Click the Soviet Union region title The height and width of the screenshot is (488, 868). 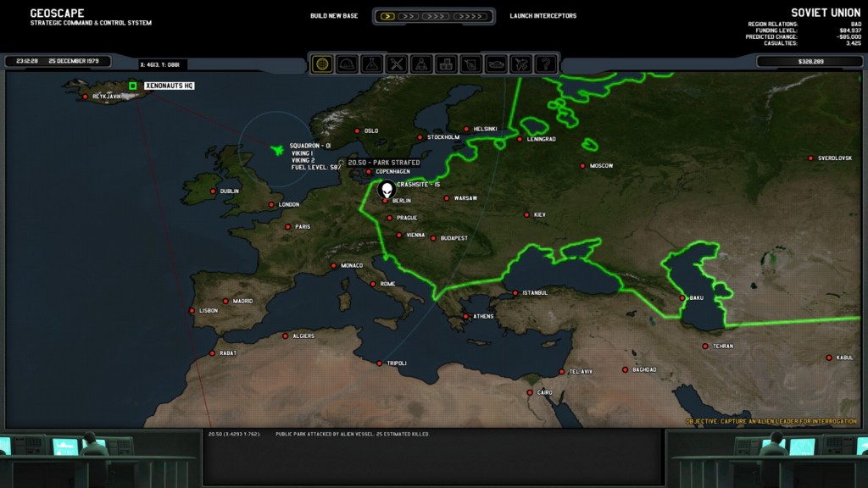click(x=826, y=13)
